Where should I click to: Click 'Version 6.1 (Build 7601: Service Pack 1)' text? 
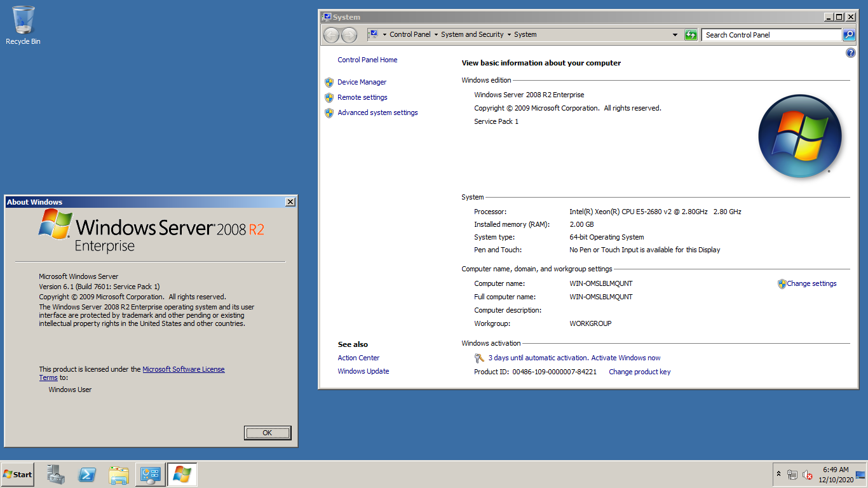tap(99, 287)
